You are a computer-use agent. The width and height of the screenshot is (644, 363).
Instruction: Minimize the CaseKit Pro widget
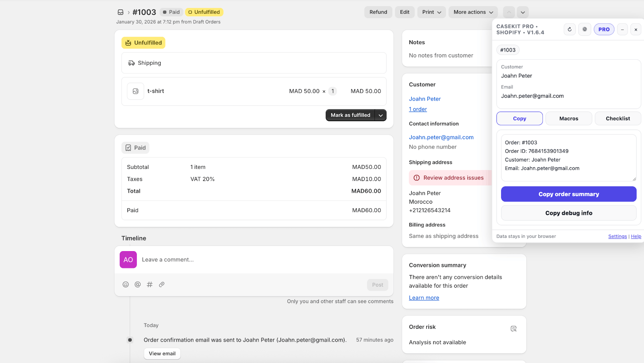coord(623,29)
